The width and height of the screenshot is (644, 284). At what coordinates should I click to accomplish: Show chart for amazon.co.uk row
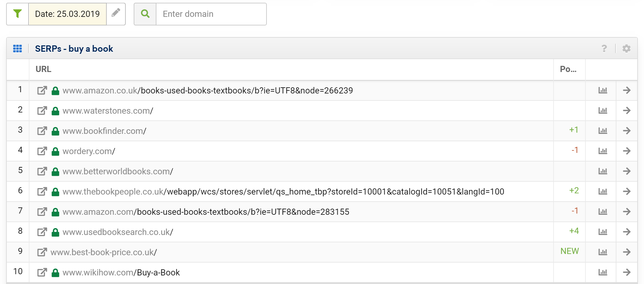pyautogui.click(x=603, y=90)
